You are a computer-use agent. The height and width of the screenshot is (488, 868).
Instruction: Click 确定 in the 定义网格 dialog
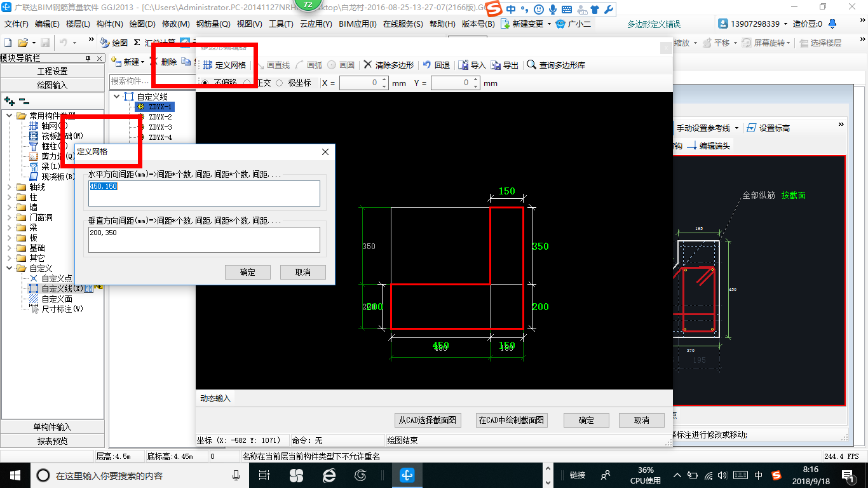point(248,272)
